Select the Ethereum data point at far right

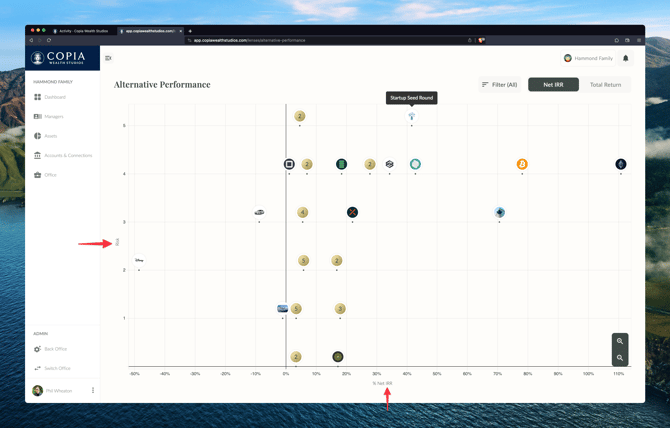tap(621, 164)
